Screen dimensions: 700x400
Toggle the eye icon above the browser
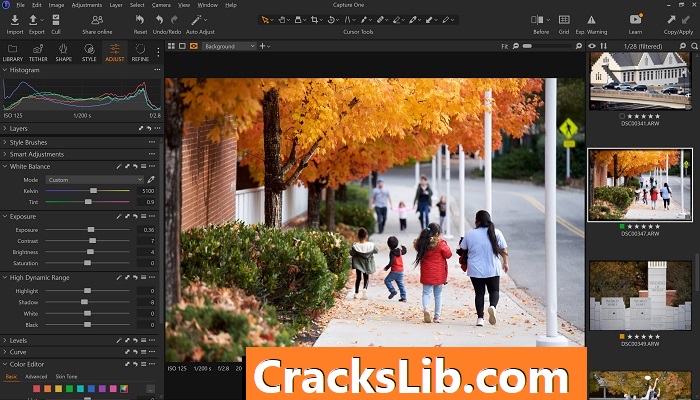(592, 46)
